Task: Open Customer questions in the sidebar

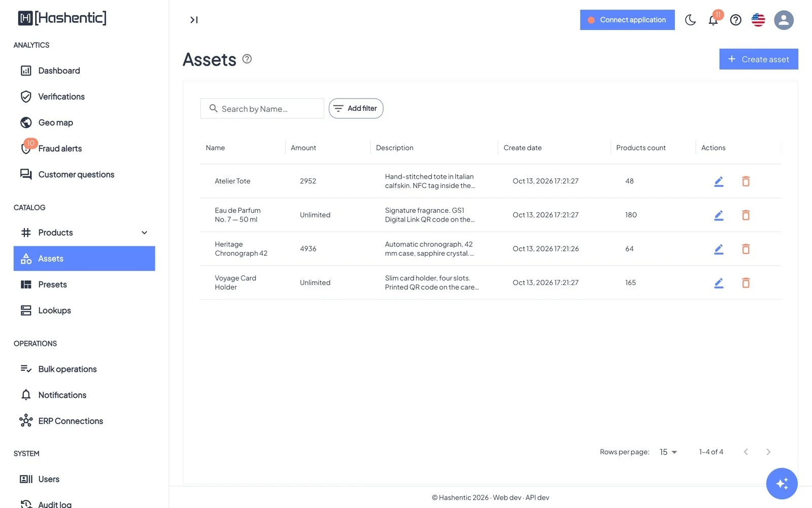Action: pyautogui.click(x=84, y=174)
